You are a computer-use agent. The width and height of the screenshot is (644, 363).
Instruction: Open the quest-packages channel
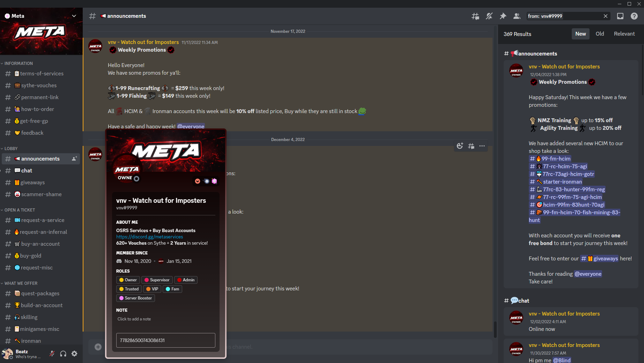pos(41,294)
